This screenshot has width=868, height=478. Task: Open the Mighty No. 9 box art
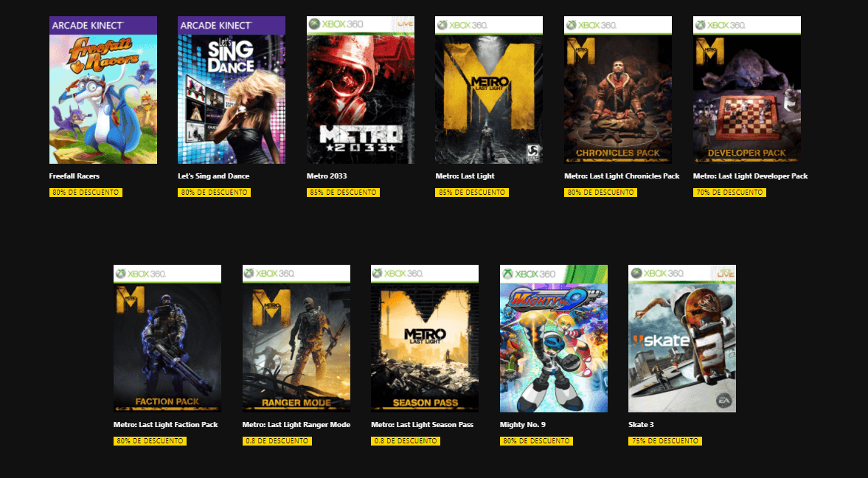[553, 339]
